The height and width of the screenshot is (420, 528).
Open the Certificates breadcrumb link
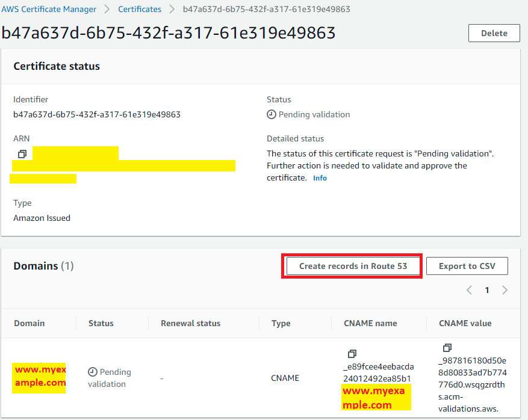[x=140, y=9]
